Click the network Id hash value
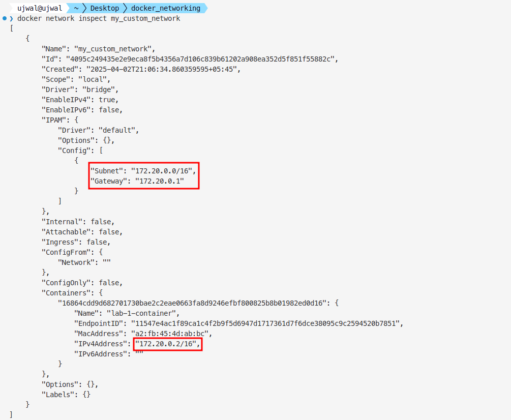 click(x=203, y=59)
